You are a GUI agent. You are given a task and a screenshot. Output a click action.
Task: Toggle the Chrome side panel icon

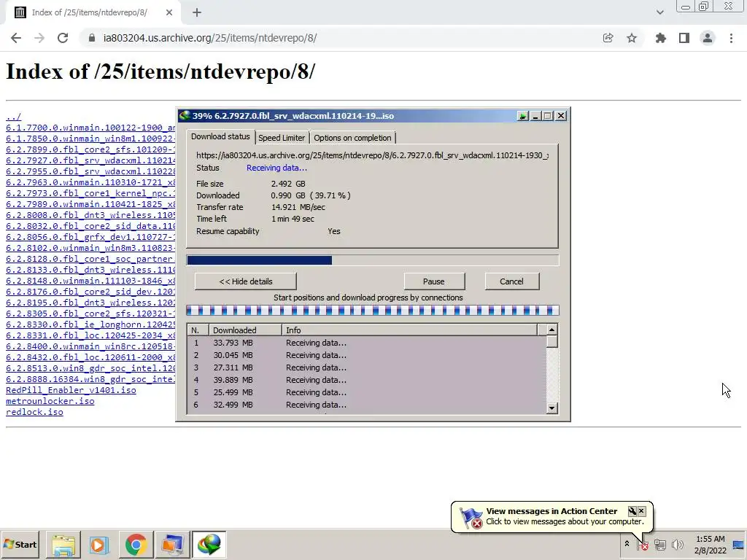pyautogui.click(x=684, y=38)
